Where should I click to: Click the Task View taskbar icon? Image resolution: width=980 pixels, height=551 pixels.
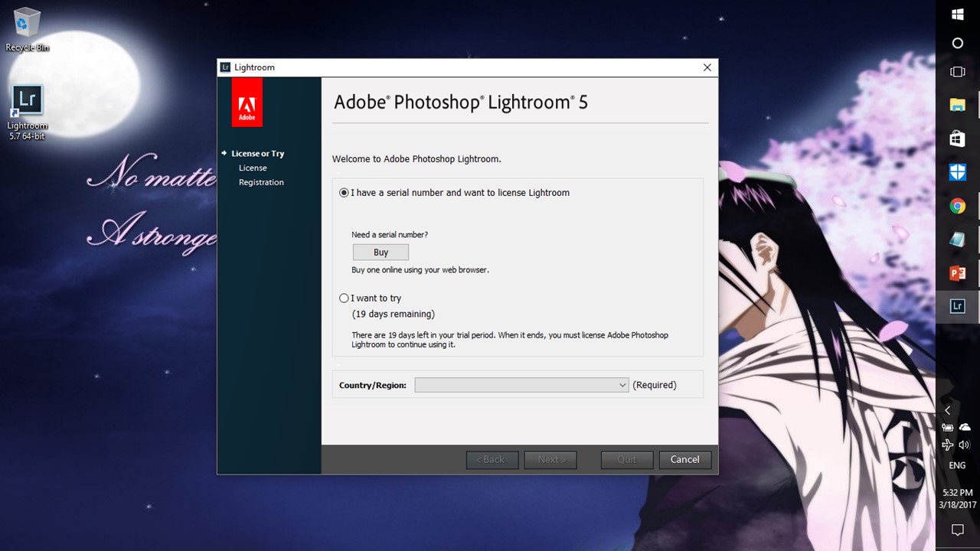[x=957, y=72]
